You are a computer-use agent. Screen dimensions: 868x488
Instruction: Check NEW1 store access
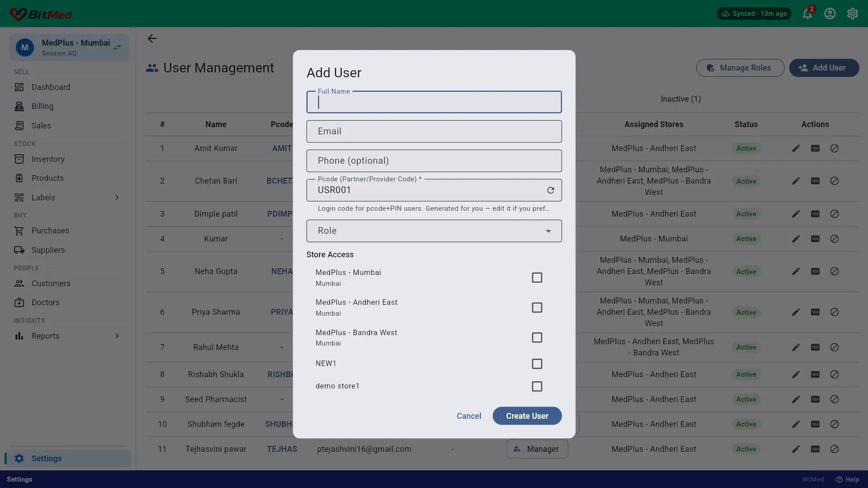point(537,364)
